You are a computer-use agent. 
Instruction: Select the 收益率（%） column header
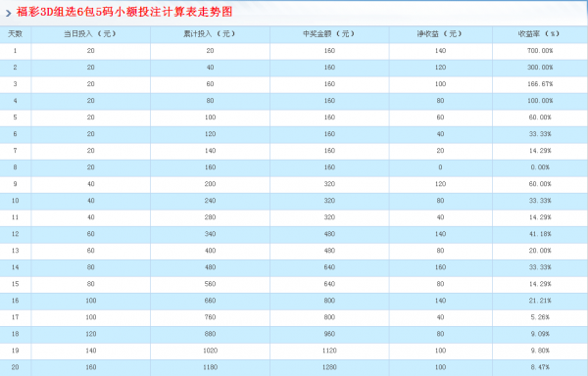pyautogui.click(x=540, y=34)
